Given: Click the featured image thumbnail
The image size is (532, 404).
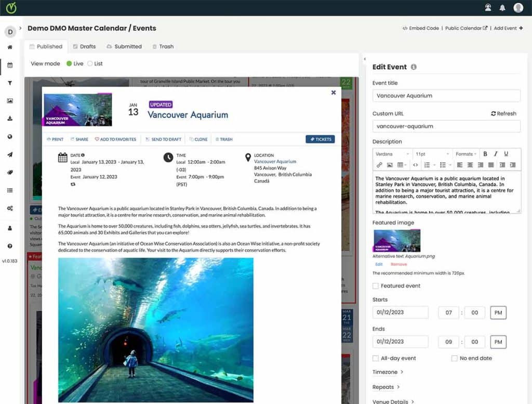Looking at the screenshot, I should click(397, 241).
